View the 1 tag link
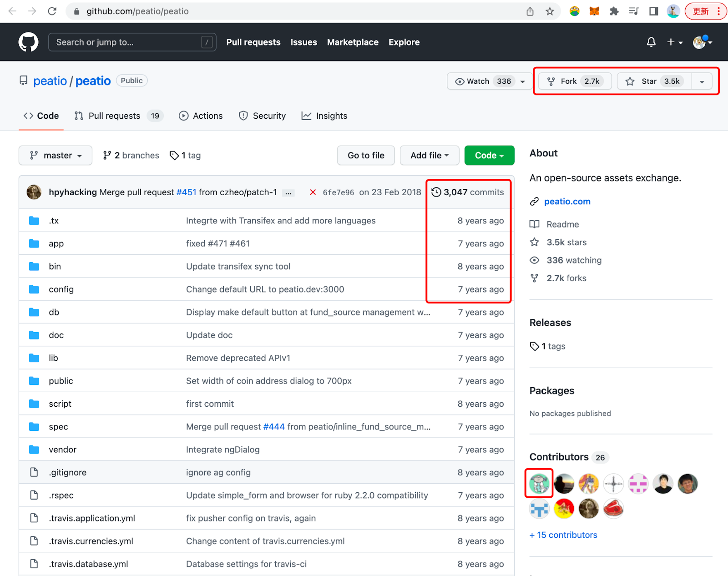Viewport: 728px width, 576px height. click(185, 156)
